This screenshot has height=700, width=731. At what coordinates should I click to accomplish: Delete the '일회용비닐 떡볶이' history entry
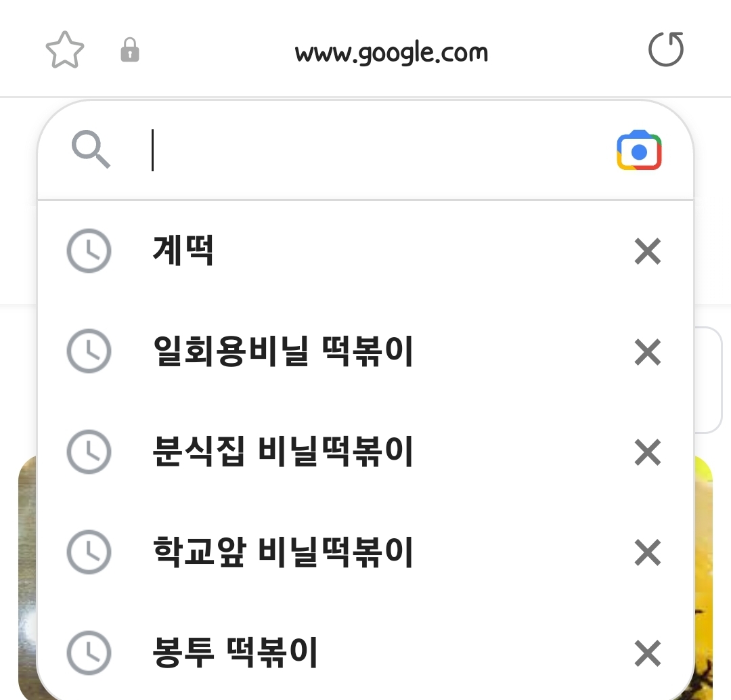tap(647, 352)
